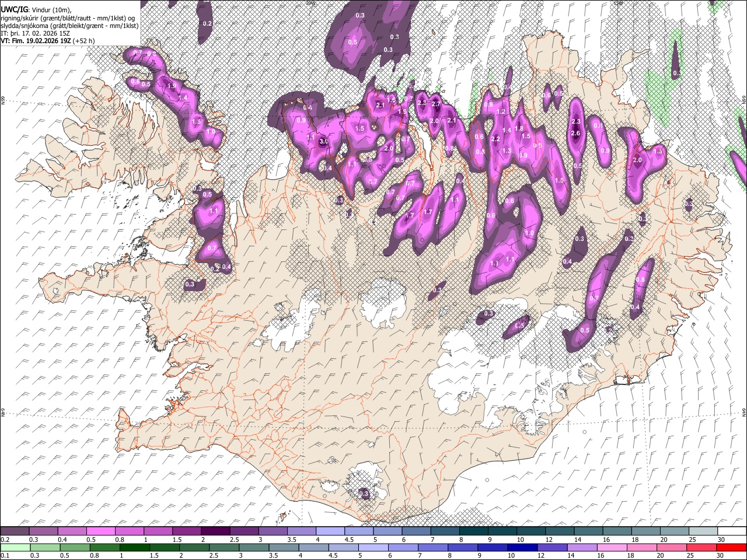Pick top legend dark swatch between 2 and 2.5

point(215,531)
